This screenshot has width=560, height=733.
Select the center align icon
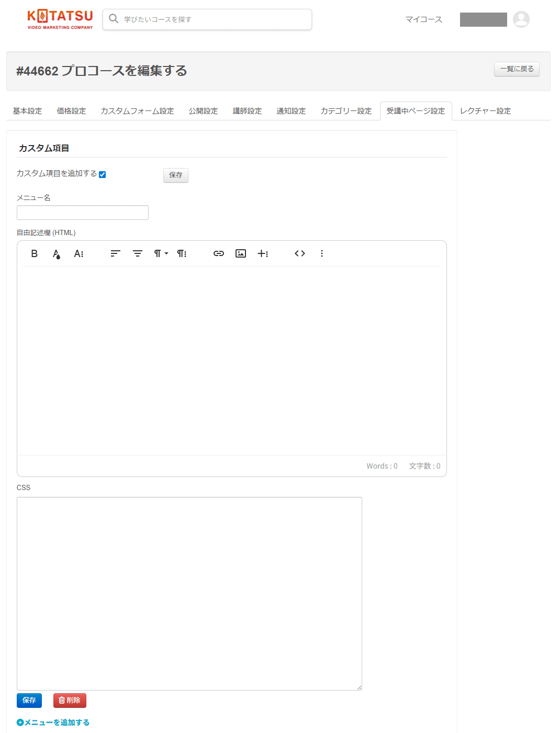tap(137, 253)
